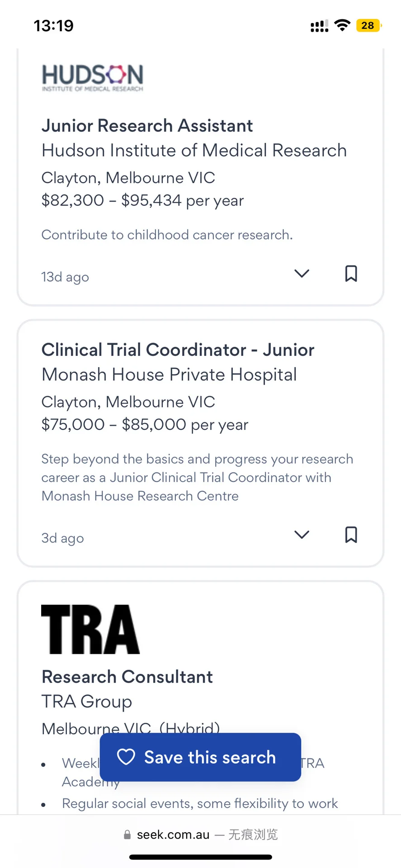Tap the seek.com.au address bar
The image size is (401, 868).
[x=200, y=835]
